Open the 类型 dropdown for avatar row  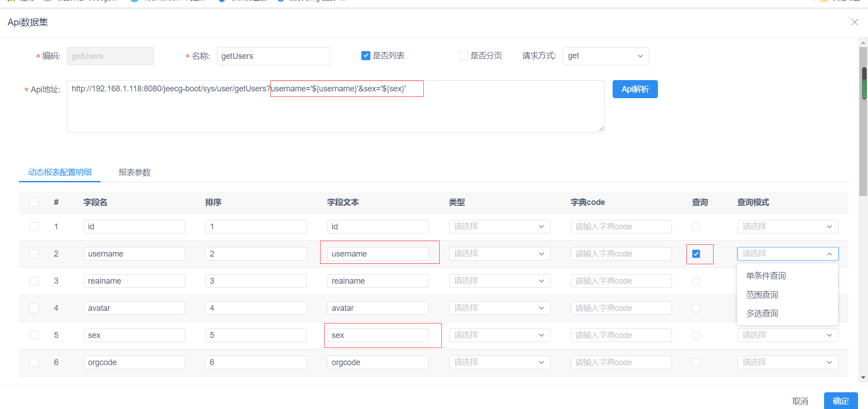(499, 308)
